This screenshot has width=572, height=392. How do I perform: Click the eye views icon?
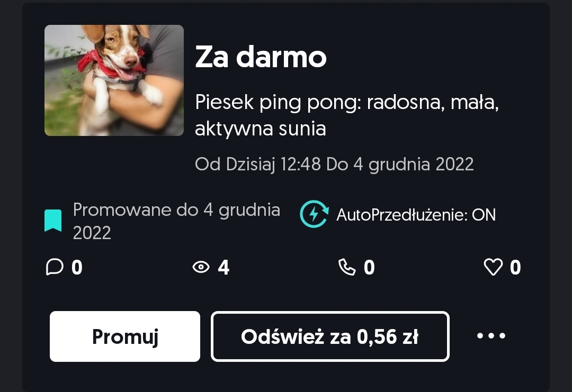click(201, 267)
